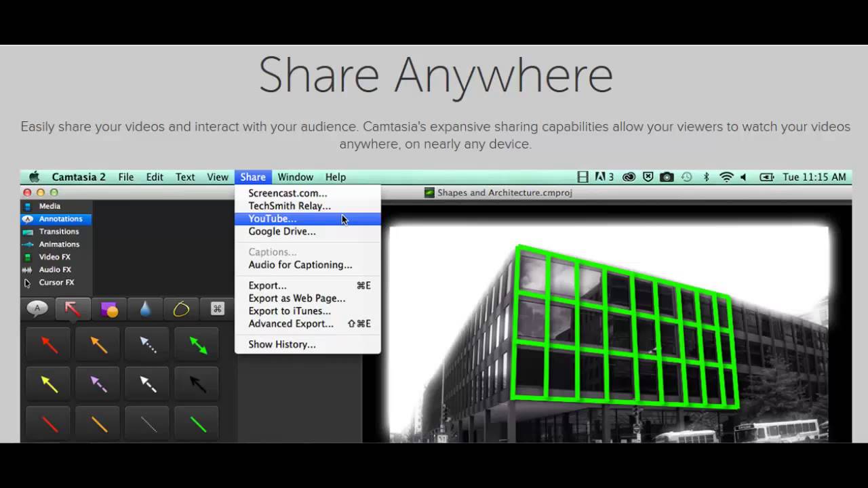Open the View menu
This screenshot has width=868, height=488.
point(218,177)
